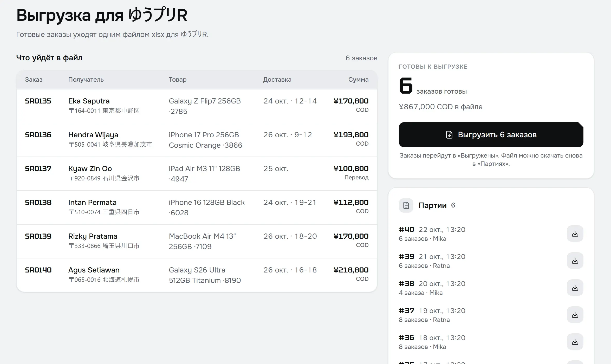Viewport: 611px width, 364px height.
Task: Select recipient Kyaw Zin Oo
Action: [x=90, y=168]
